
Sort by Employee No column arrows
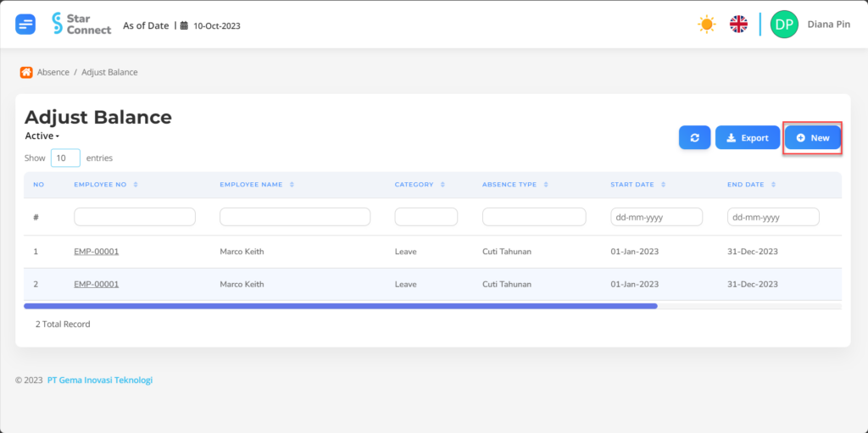(x=136, y=185)
